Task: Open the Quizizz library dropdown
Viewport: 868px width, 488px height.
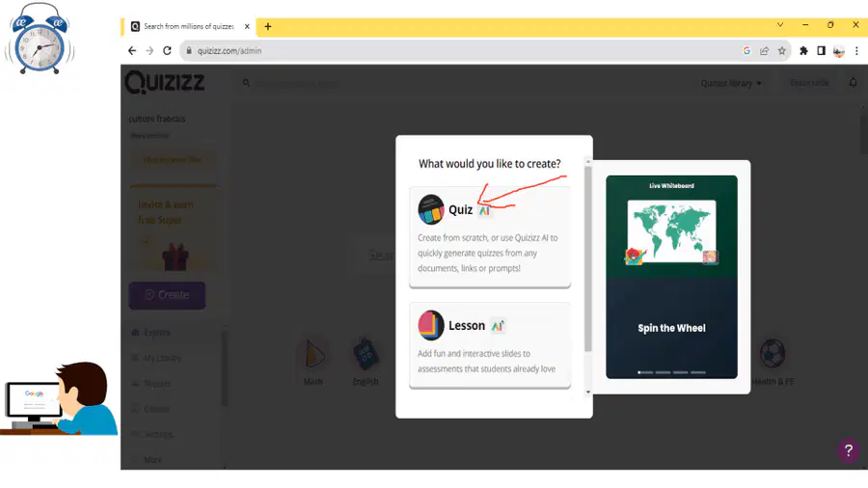Action: (731, 83)
